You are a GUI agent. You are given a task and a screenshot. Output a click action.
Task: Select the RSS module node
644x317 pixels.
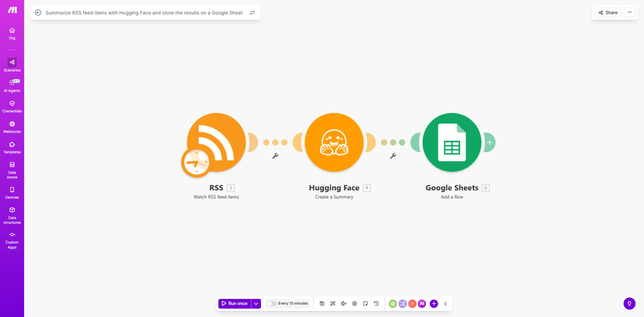[x=216, y=142]
